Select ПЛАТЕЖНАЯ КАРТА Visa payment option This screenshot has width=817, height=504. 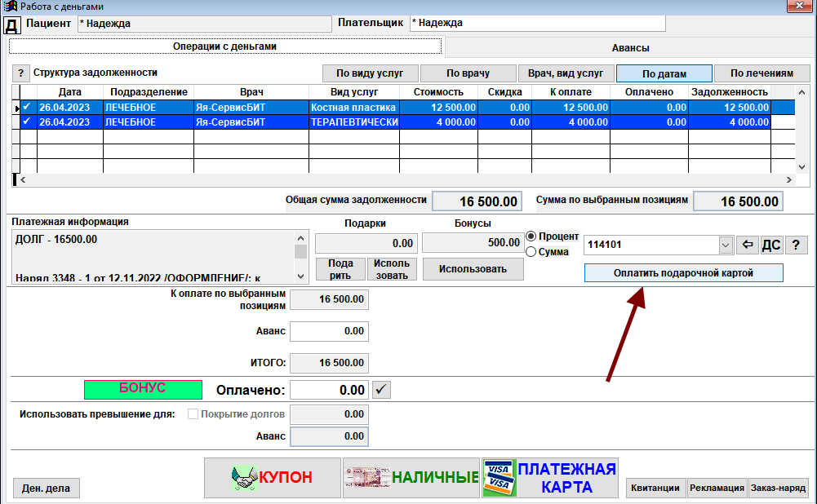[549, 477]
